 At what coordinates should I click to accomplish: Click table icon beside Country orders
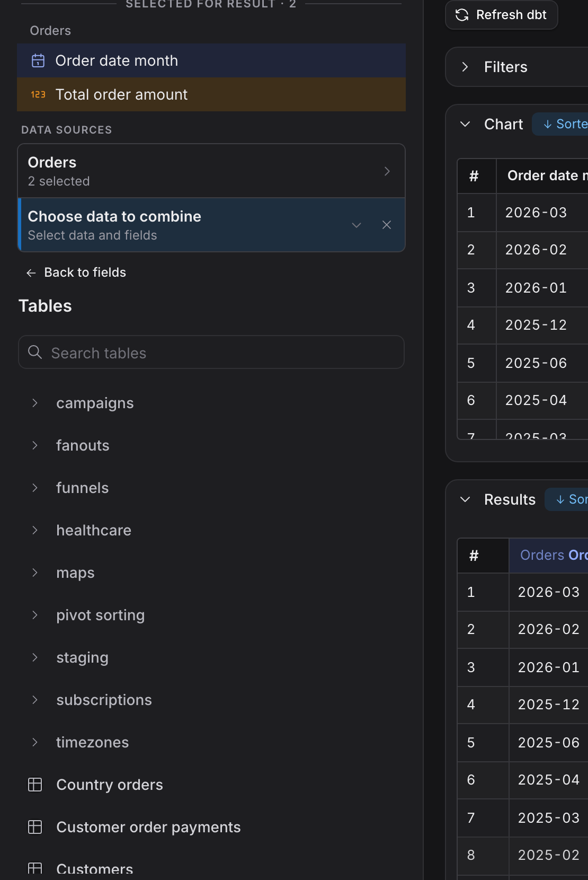35,785
